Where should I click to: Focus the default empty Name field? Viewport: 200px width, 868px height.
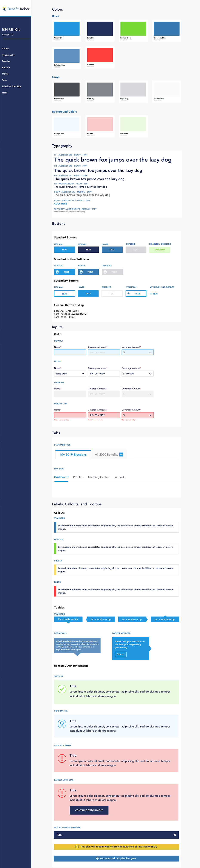point(70,352)
